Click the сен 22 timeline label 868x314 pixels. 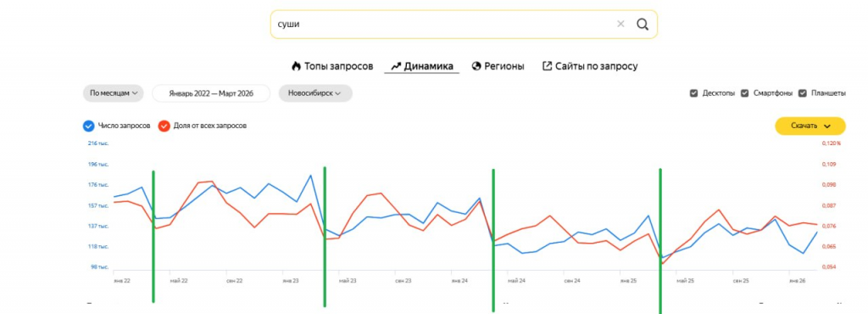pyautogui.click(x=235, y=281)
